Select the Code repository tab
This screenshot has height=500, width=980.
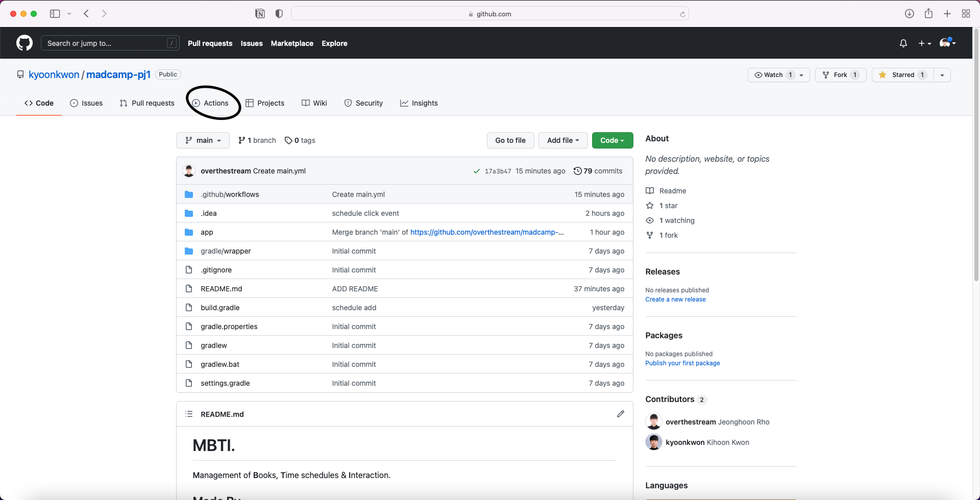[x=39, y=103]
